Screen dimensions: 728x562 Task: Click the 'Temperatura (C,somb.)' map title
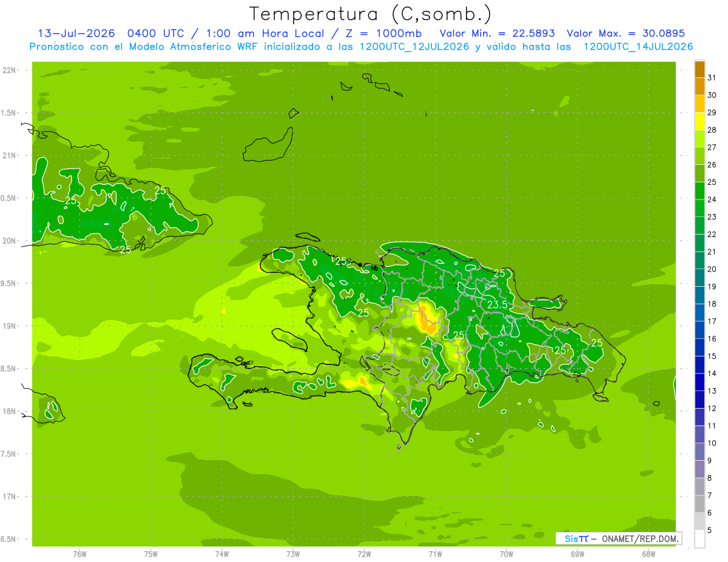[370, 14]
